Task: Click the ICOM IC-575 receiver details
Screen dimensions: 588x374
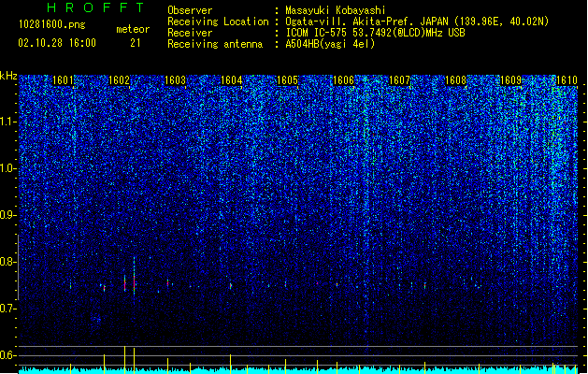Action: (375, 33)
